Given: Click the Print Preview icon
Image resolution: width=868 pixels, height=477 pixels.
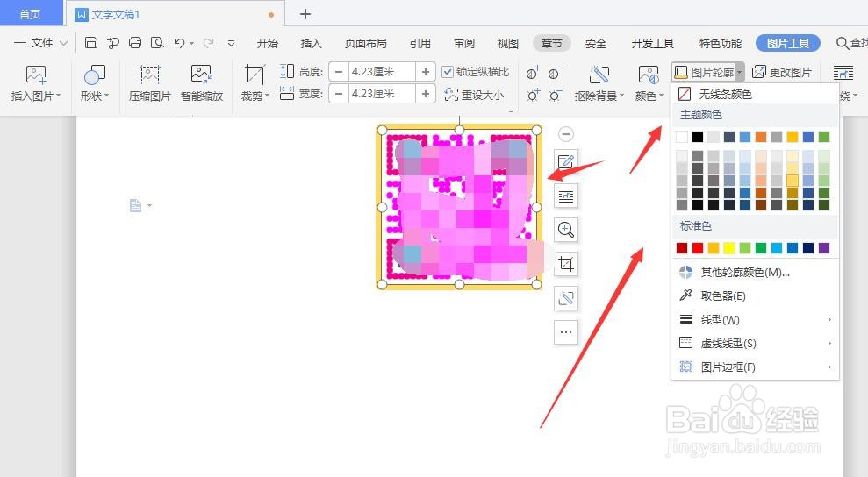Looking at the screenshot, I should click(157, 43).
